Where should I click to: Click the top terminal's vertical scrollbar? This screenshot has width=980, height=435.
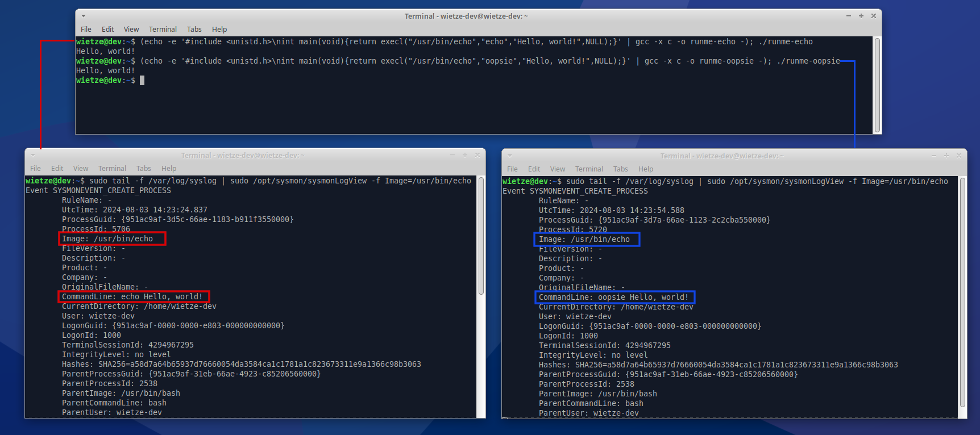tap(877, 85)
